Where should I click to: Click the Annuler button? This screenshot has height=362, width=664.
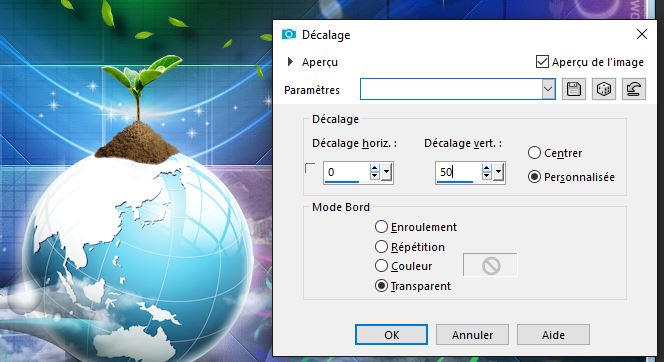[472, 334]
